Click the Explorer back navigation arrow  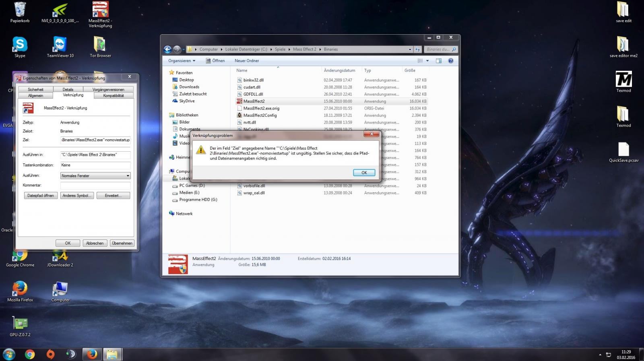[x=168, y=50]
